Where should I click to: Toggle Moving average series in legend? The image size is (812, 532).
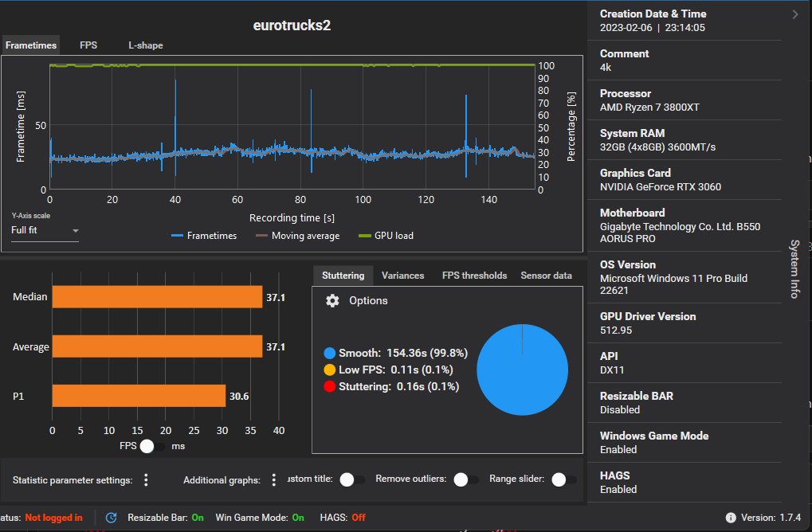point(298,236)
